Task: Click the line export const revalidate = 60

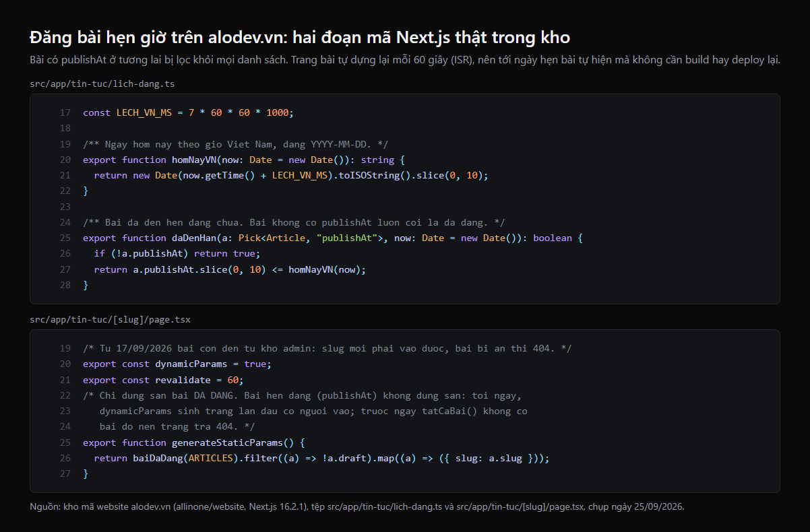Action: (x=162, y=380)
